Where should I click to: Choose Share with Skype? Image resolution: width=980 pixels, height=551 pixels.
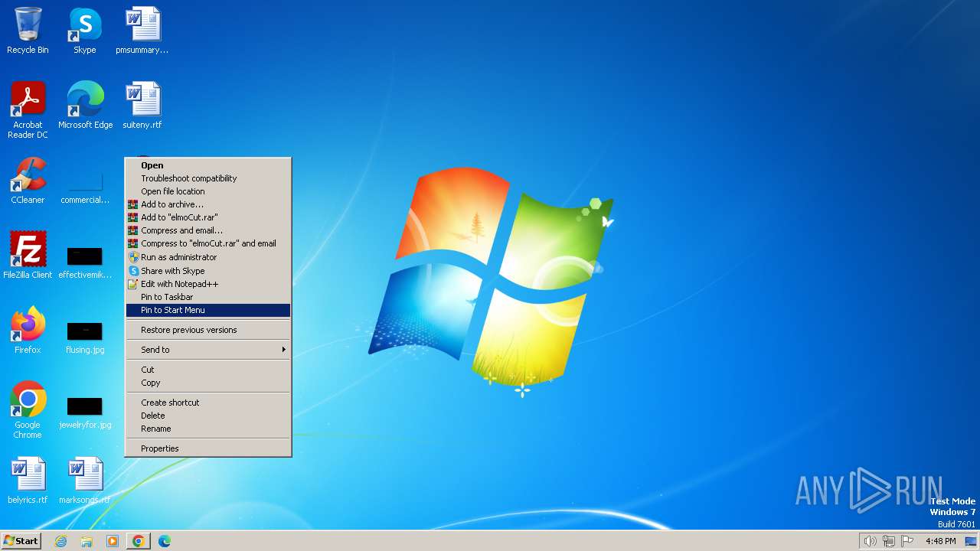point(208,271)
